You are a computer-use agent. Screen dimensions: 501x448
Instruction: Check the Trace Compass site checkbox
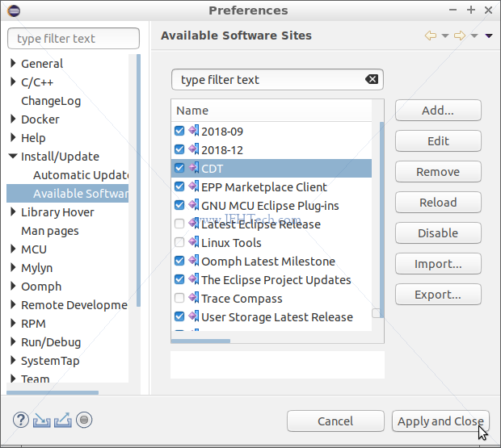click(179, 298)
